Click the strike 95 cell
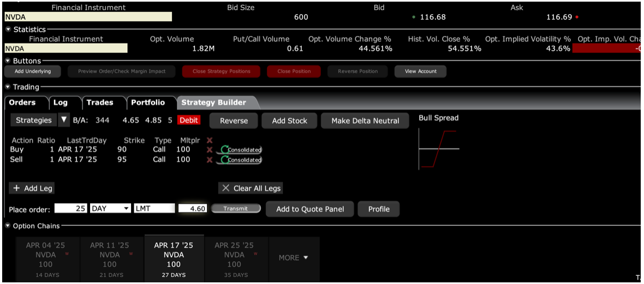Screen dimensions: 644x284 (x=122, y=159)
